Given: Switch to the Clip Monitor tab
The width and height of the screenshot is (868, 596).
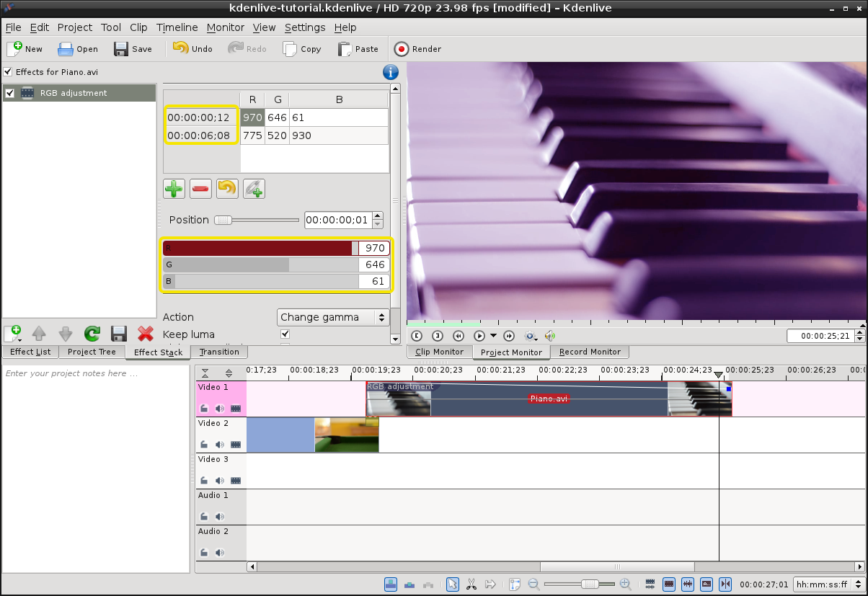Looking at the screenshot, I should click(x=439, y=352).
